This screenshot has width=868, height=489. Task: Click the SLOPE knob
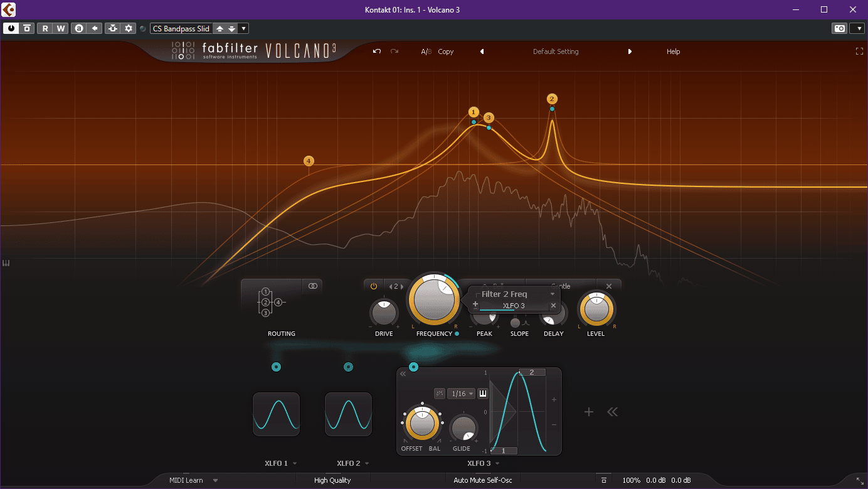pos(516,323)
